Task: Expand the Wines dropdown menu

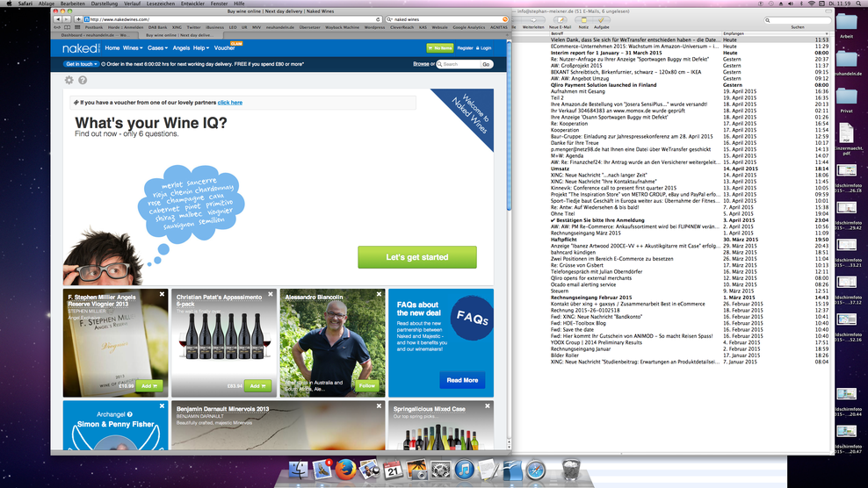Action: tap(133, 48)
